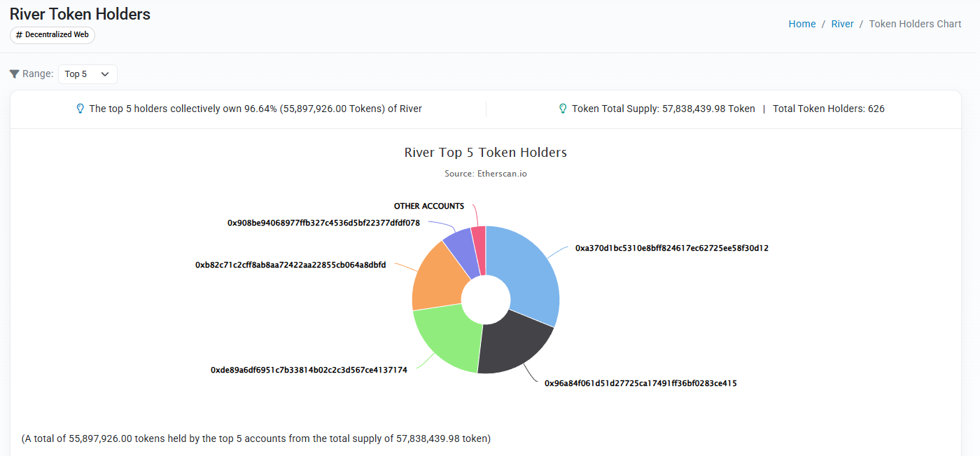Toggle the OTHER ACCOUNTS chart segment label
The image size is (980, 456).
429,206
